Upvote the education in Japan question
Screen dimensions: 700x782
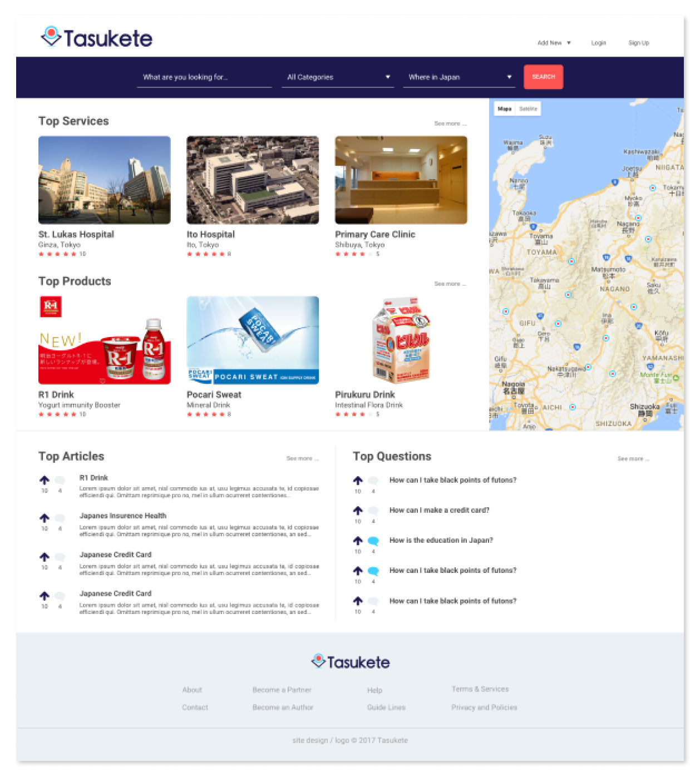tap(358, 541)
